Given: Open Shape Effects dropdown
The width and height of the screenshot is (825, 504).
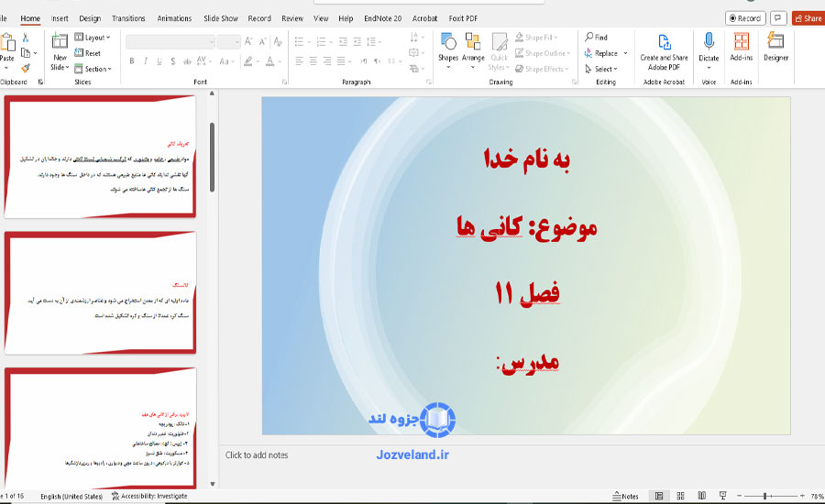Looking at the screenshot, I should coord(542,69).
